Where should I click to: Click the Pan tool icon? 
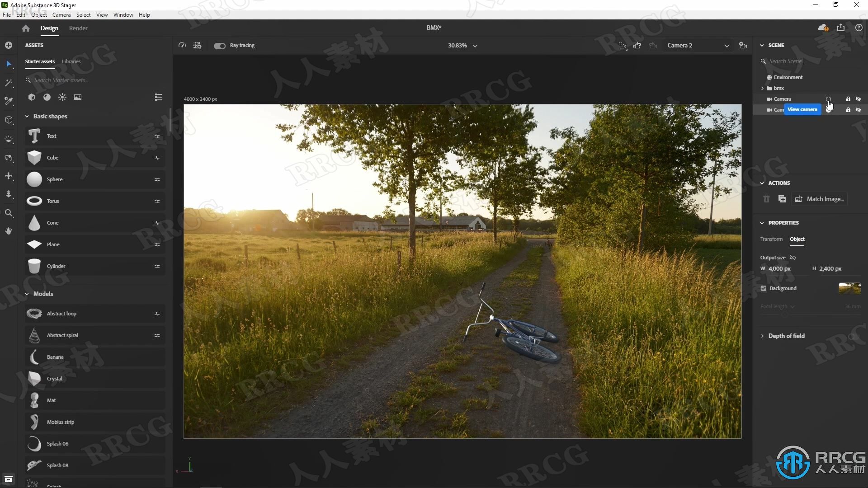pyautogui.click(x=8, y=230)
